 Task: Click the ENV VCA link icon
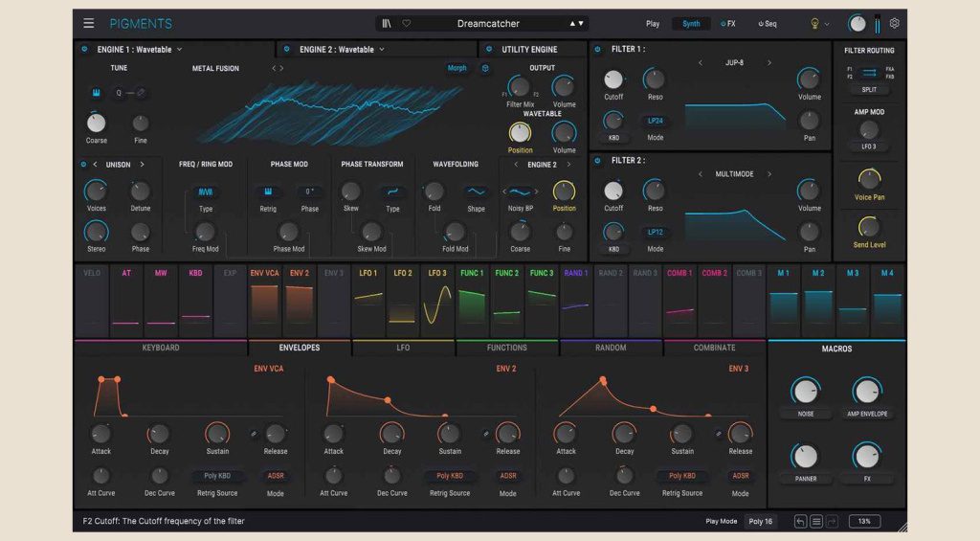[254, 434]
